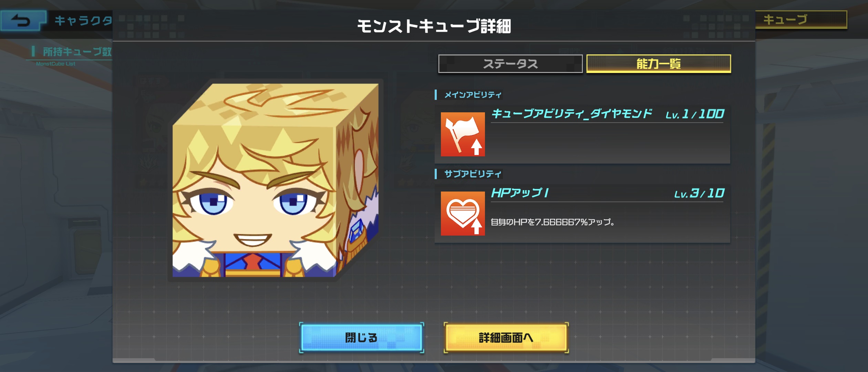868x372 pixels.
Task: Click the red flag main ability icon
Action: 463,134
